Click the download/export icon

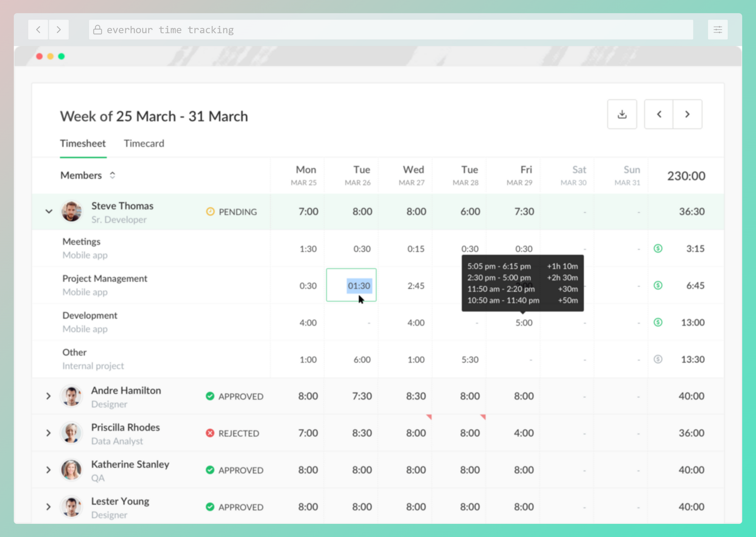point(622,115)
